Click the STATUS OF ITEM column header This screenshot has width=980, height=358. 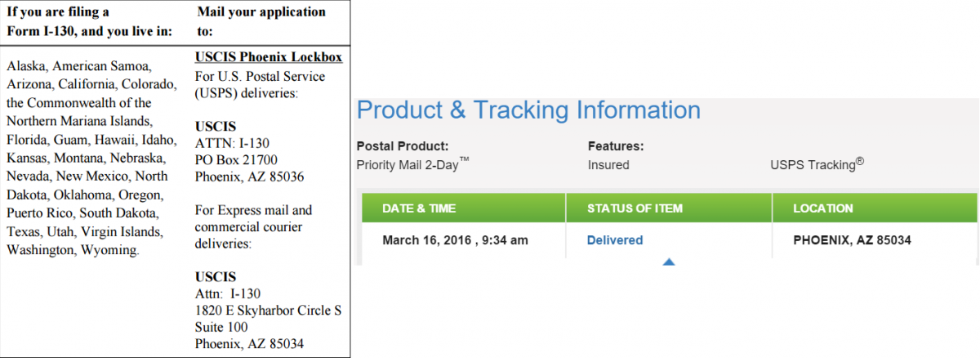(x=635, y=208)
